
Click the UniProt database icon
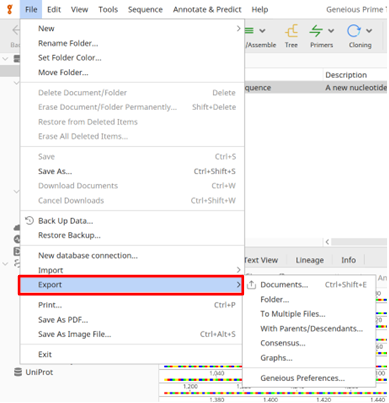[18, 372]
